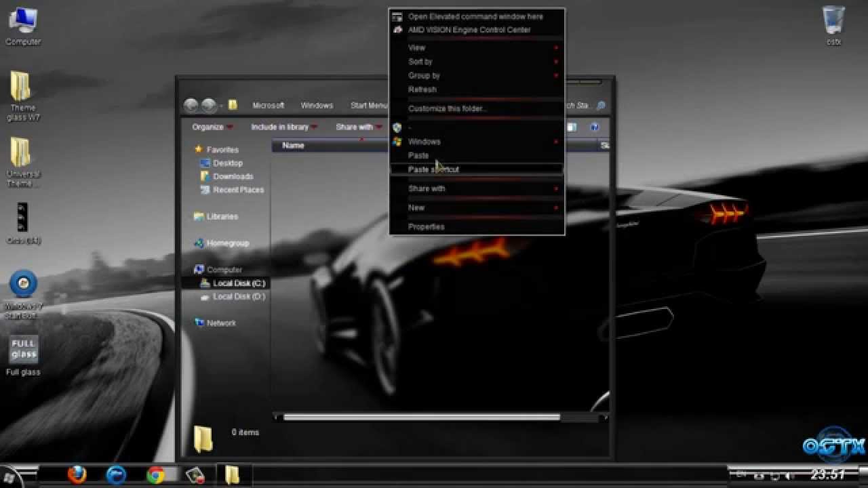Select Homegroup in the navigation pane

pos(221,243)
